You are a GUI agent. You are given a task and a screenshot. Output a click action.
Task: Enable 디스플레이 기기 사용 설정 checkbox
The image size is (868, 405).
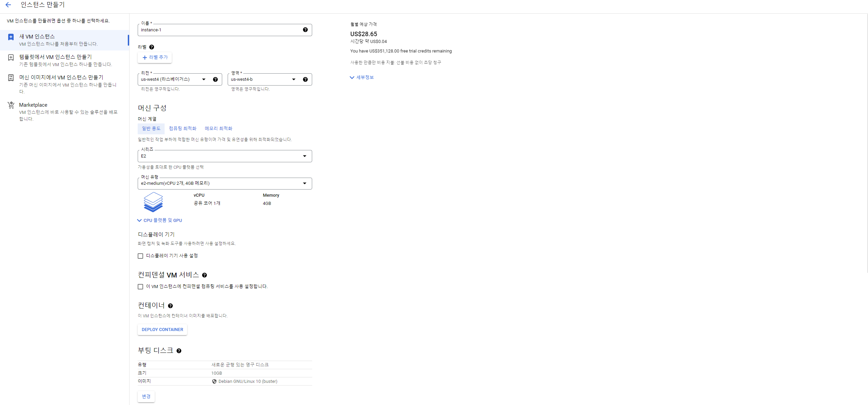click(140, 256)
